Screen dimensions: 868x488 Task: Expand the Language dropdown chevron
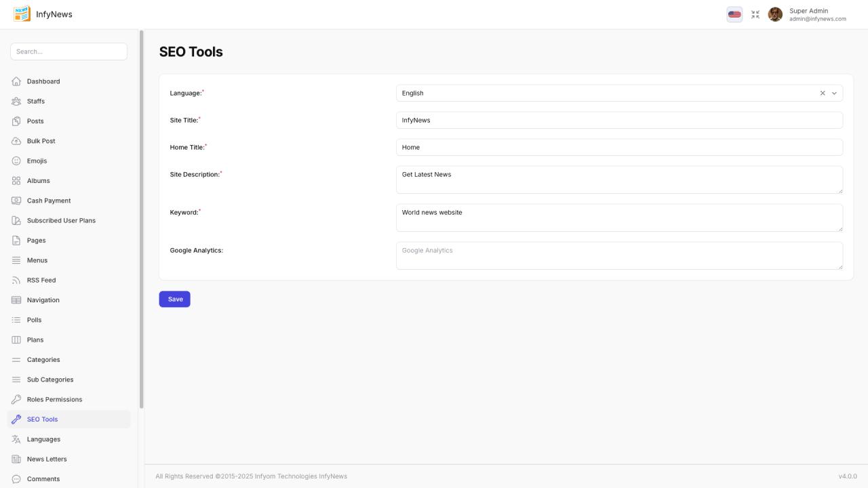tap(834, 94)
